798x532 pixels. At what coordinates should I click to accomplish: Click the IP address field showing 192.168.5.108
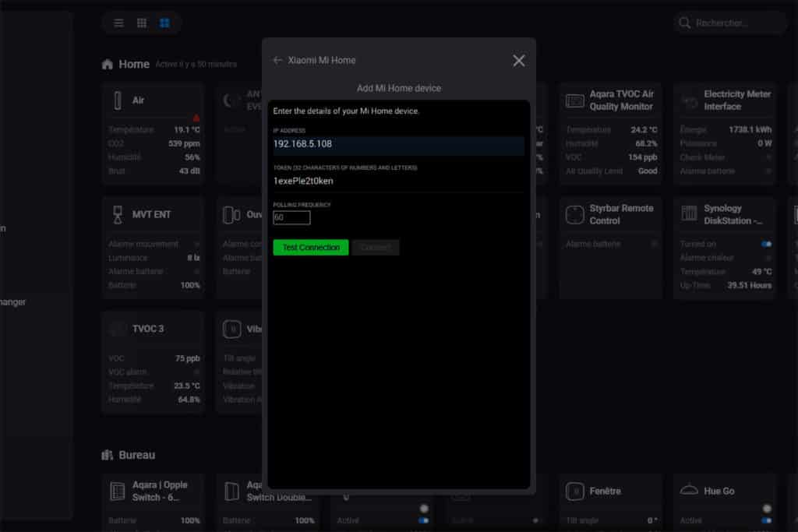[x=398, y=144]
